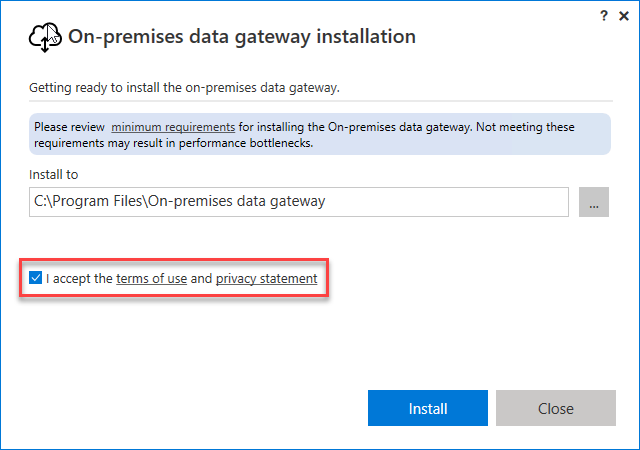Image resolution: width=640 pixels, height=450 pixels.
Task: Uncheck the accept terms checkbox
Action: [36, 279]
